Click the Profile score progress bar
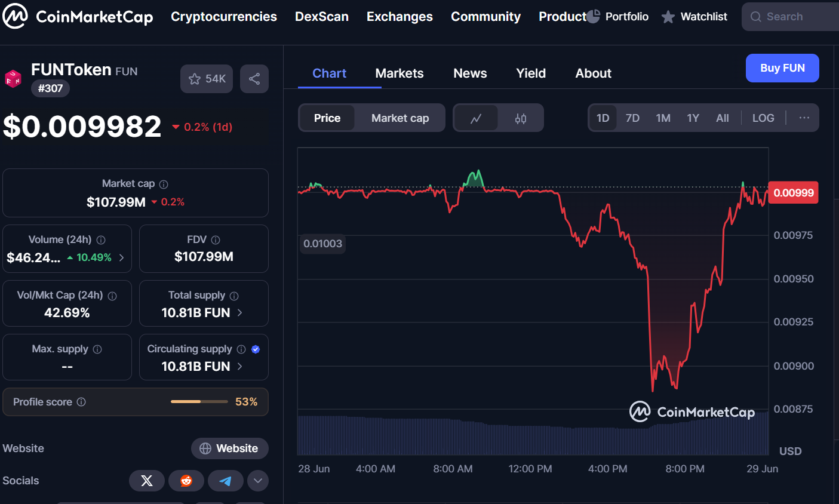Viewport: 839px width, 504px height. click(x=199, y=402)
